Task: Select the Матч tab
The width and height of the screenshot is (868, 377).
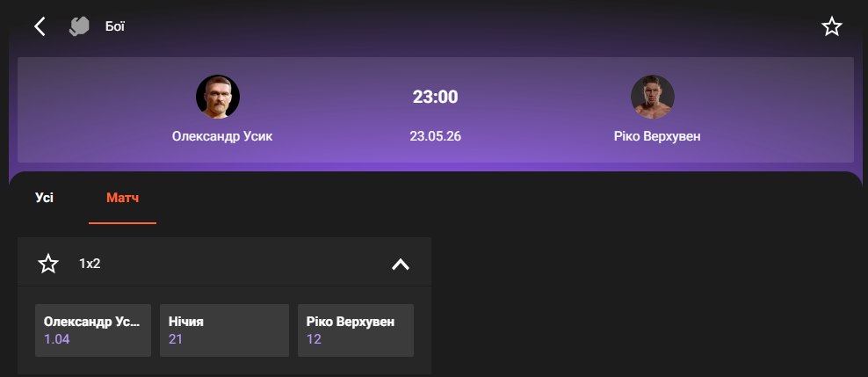Action: click(122, 198)
